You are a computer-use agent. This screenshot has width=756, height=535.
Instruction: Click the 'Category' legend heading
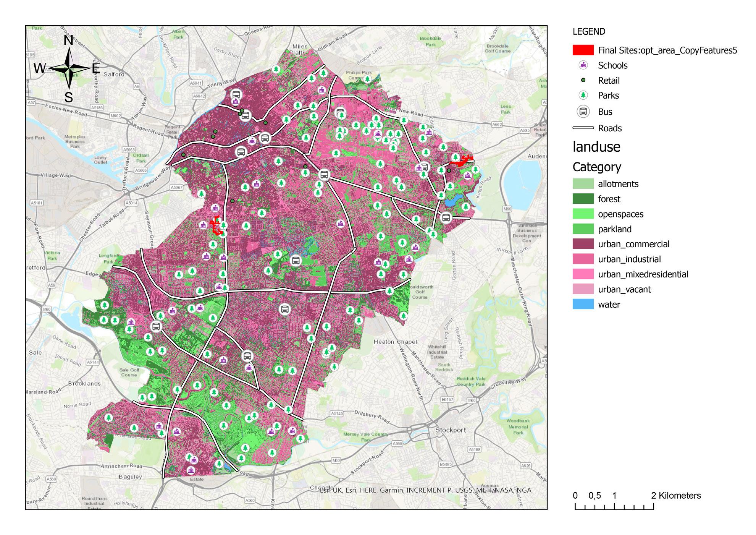597,167
